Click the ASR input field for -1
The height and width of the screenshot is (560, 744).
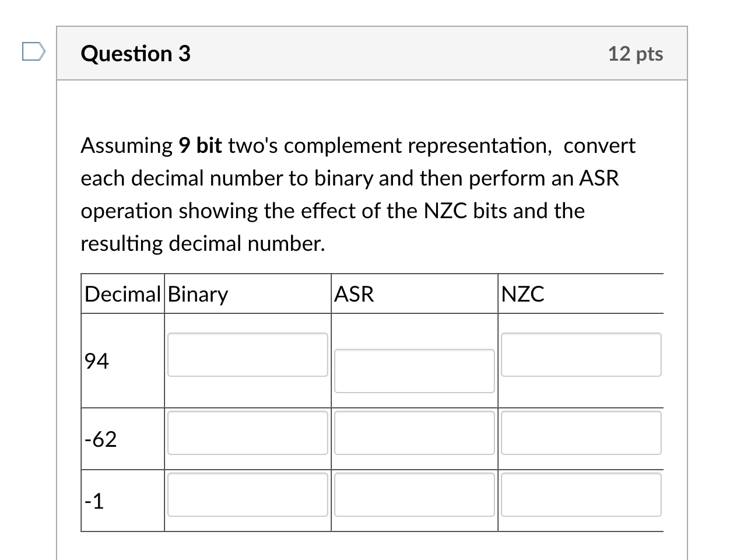(414, 495)
